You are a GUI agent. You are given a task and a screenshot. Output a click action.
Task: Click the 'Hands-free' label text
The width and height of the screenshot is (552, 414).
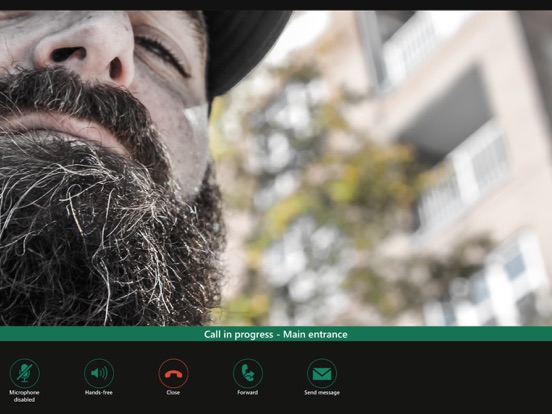(x=99, y=393)
